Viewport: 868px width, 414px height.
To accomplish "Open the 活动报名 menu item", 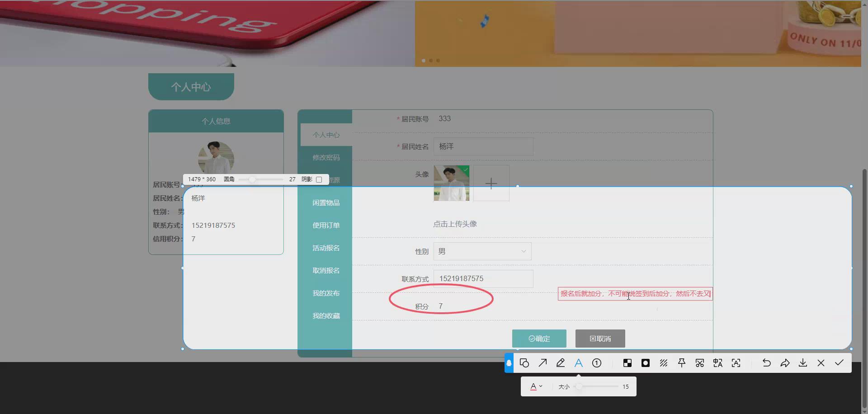I will 326,248.
